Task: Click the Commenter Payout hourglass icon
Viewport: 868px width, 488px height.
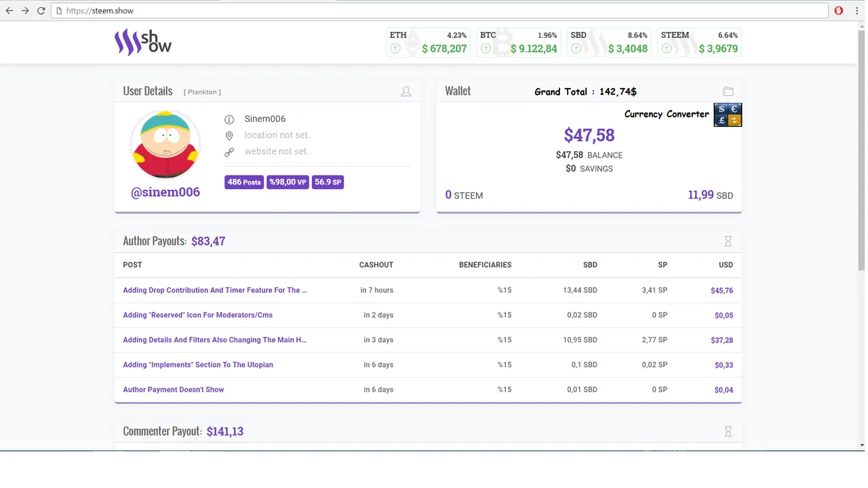Action: (728, 432)
